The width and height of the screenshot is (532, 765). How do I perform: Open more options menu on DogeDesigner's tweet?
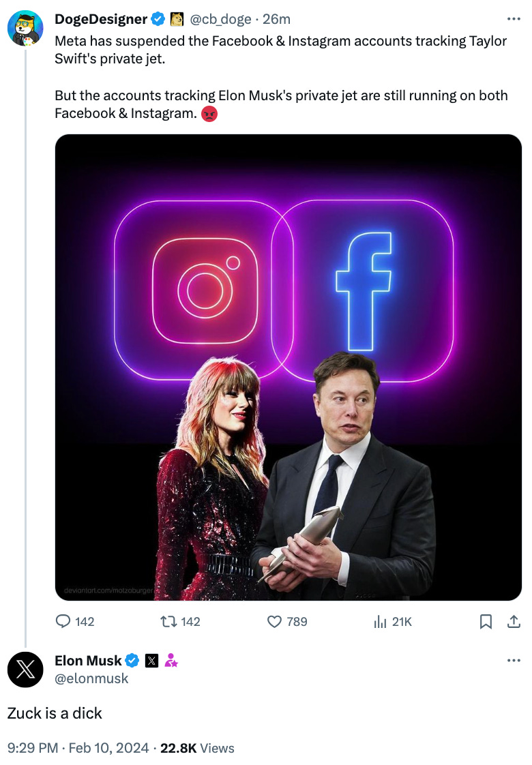coord(514,19)
